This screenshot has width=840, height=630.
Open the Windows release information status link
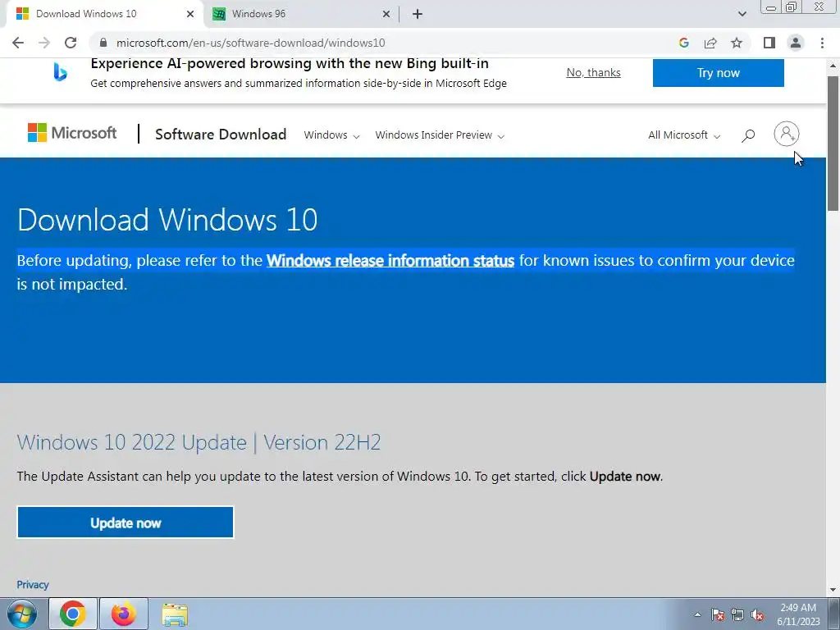390,260
